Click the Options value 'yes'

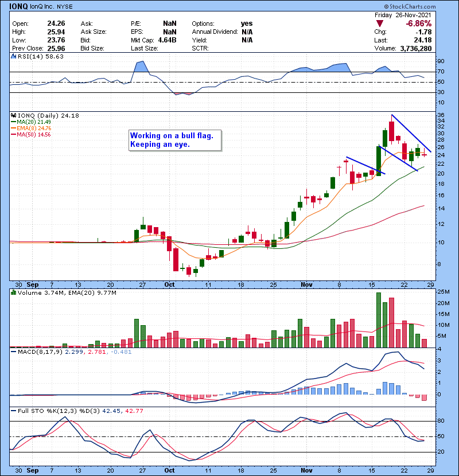click(x=247, y=24)
